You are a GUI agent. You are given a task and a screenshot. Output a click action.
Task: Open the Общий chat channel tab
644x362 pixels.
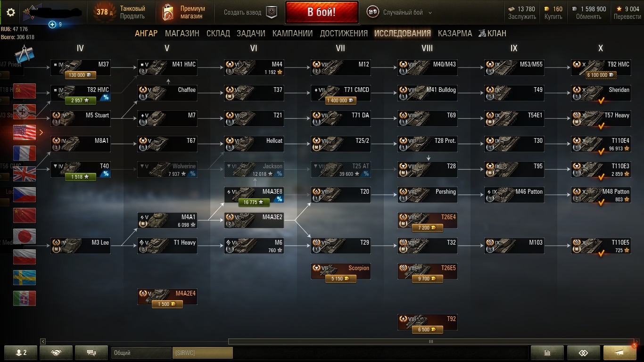click(x=141, y=353)
